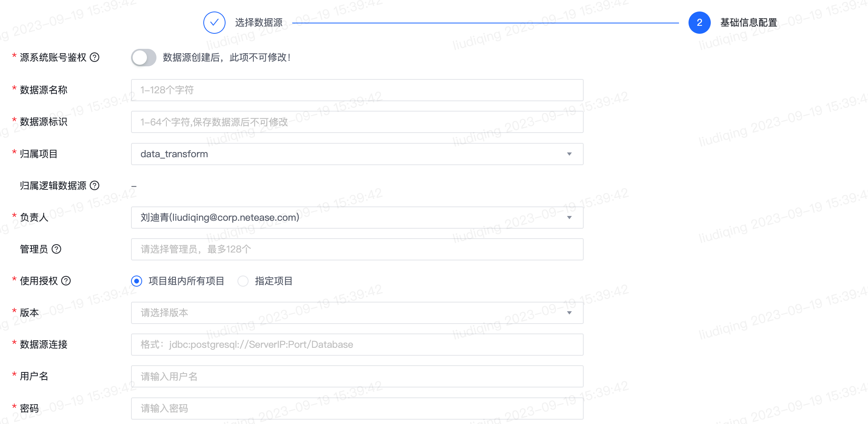868x424 pixels.
Task: Open the 管理员 multi-select field
Action: [x=357, y=249]
